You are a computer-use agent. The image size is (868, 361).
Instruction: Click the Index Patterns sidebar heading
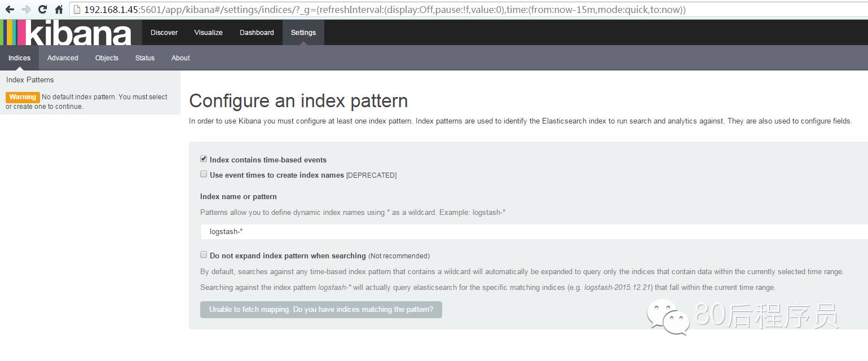click(x=30, y=80)
